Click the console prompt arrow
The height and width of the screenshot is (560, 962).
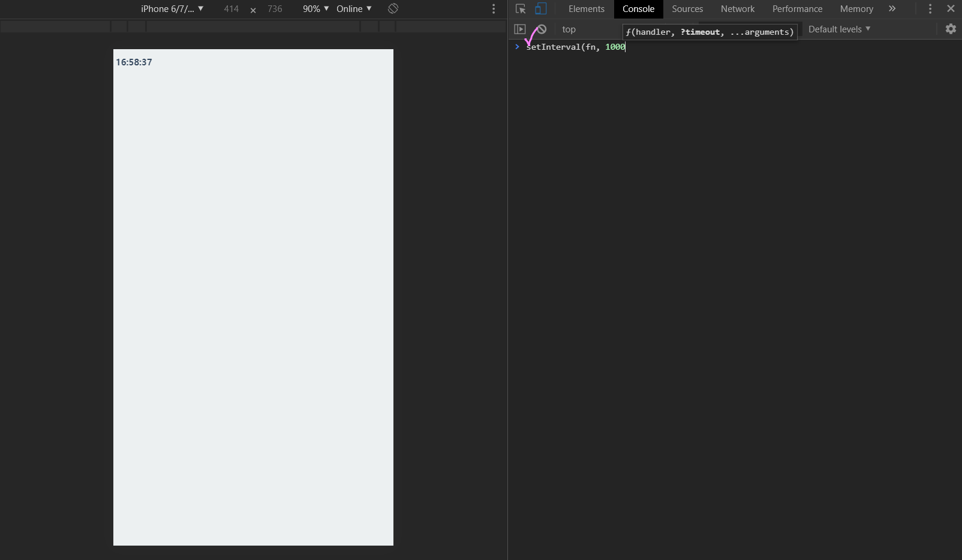[x=517, y=47]
